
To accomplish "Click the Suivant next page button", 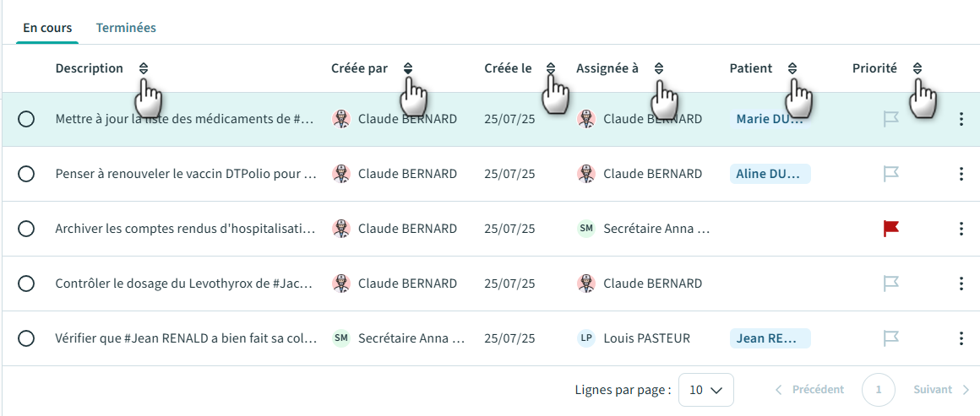I will click(941, 390).
